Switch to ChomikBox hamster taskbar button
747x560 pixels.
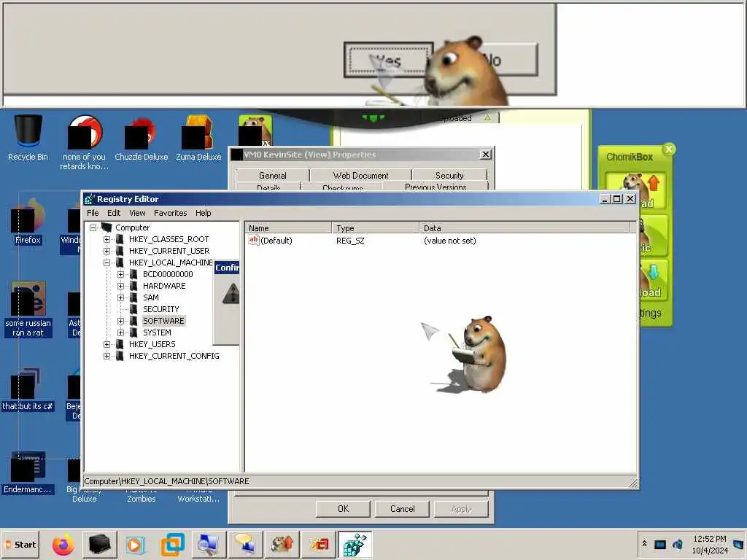point(282,545)
